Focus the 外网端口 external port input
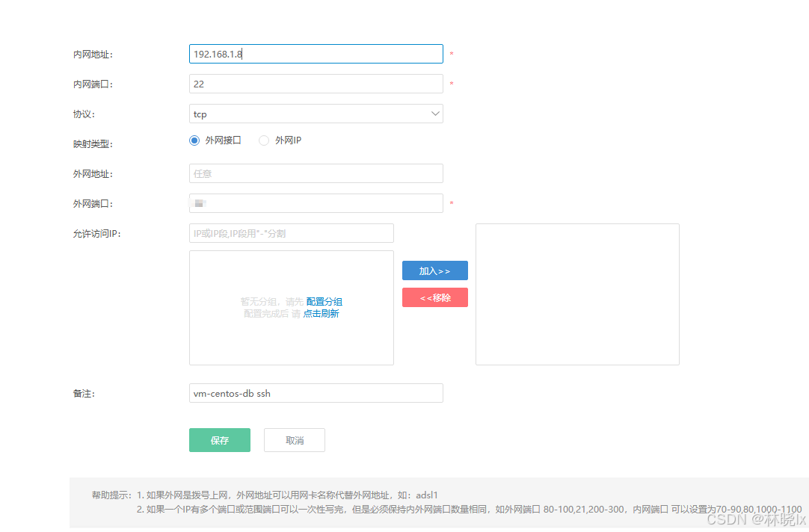Image resolution: width=809 pixels, height=532 pixels. (316, 202)
